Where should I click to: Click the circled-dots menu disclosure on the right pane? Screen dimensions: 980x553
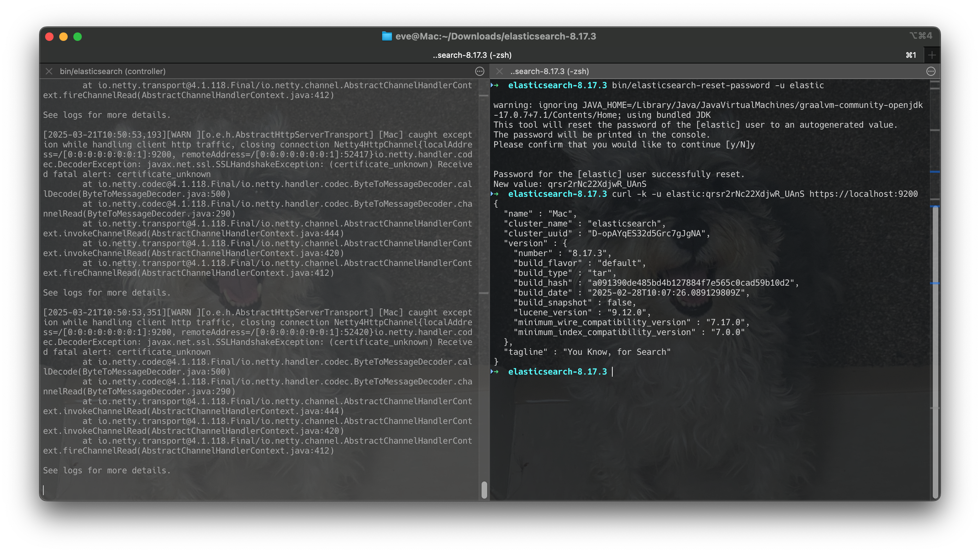click(x=931, y=71)
